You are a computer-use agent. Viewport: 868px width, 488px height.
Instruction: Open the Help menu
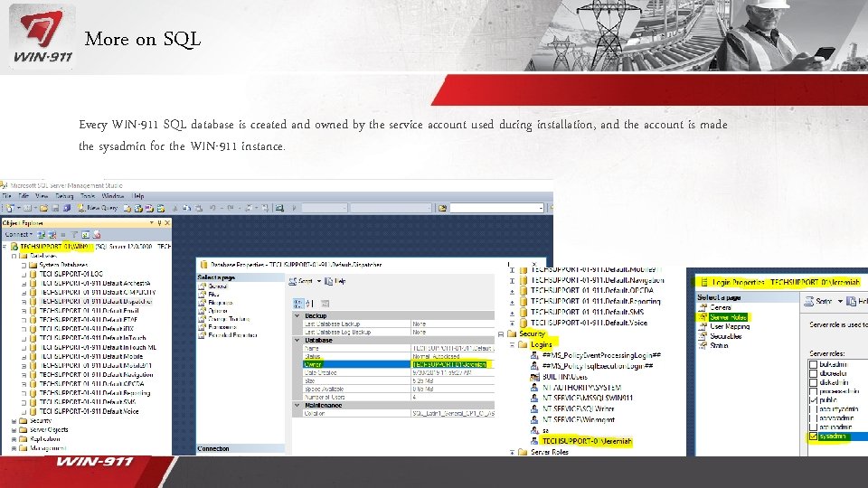(137, 196)
